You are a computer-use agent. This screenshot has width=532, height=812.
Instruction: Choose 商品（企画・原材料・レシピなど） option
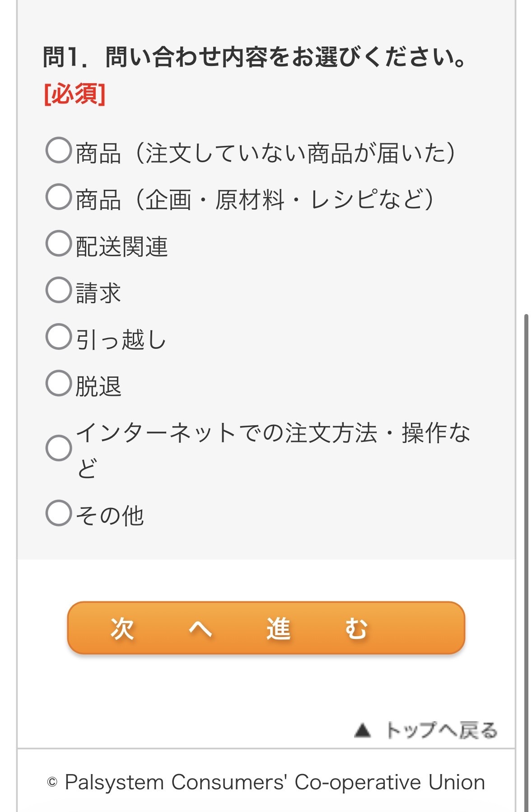[x=59, y=197]
